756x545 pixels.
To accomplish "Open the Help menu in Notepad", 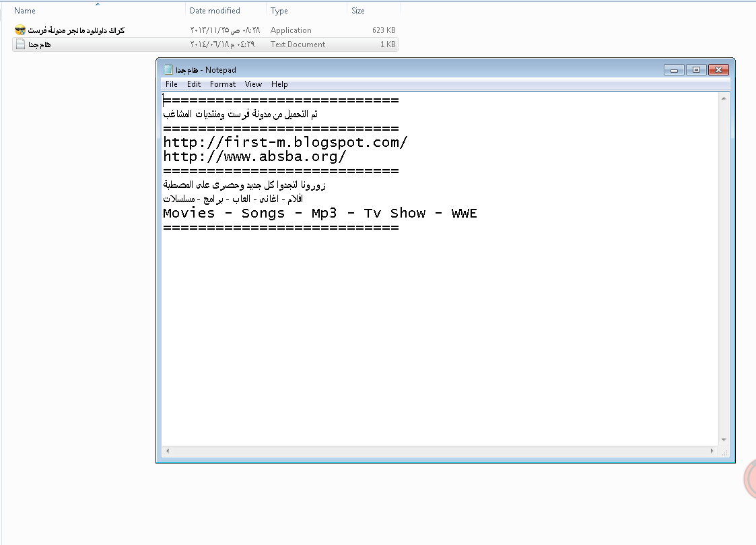I will [x=279, y=84].
